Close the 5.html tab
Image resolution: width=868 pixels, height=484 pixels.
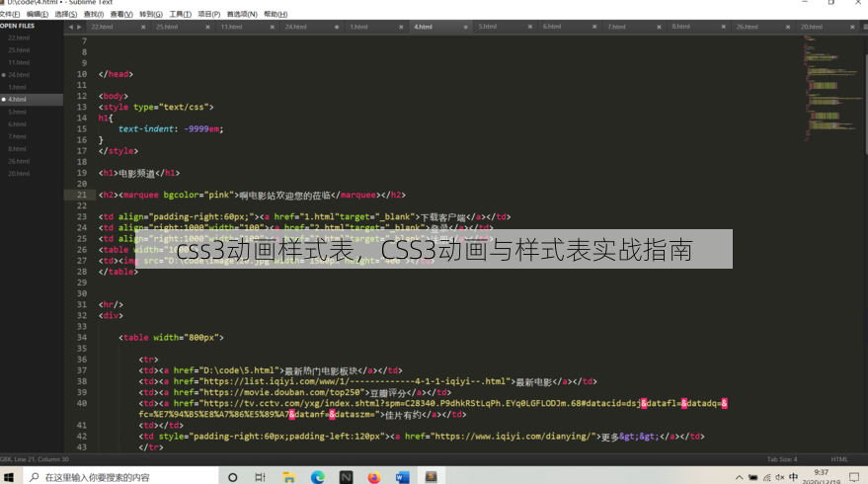(529, 27)
